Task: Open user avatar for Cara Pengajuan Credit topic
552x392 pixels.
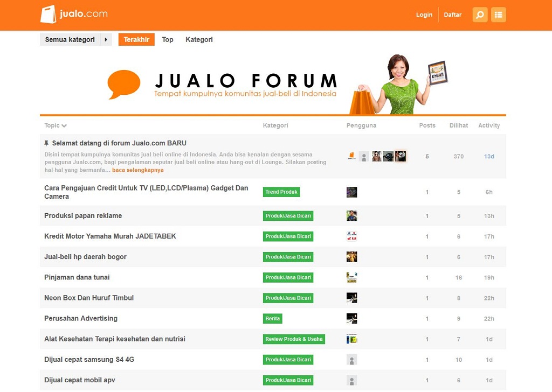Action: 351,192
